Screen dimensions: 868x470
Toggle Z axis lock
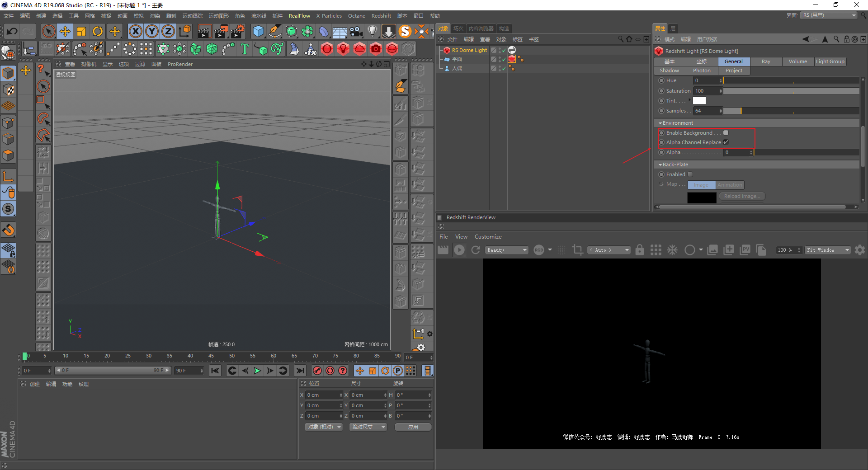(168, 31)
